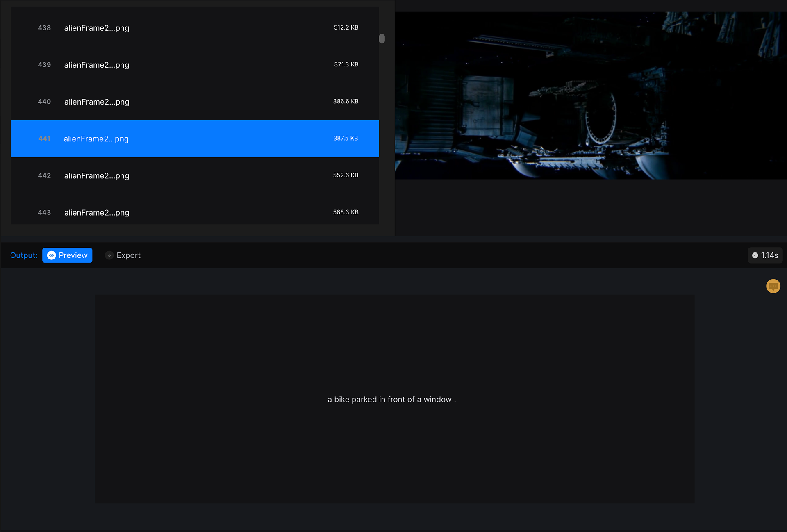787x532 pixels.
Task: Open the orange chat feedback icon
Action: (x=773, y=286)
